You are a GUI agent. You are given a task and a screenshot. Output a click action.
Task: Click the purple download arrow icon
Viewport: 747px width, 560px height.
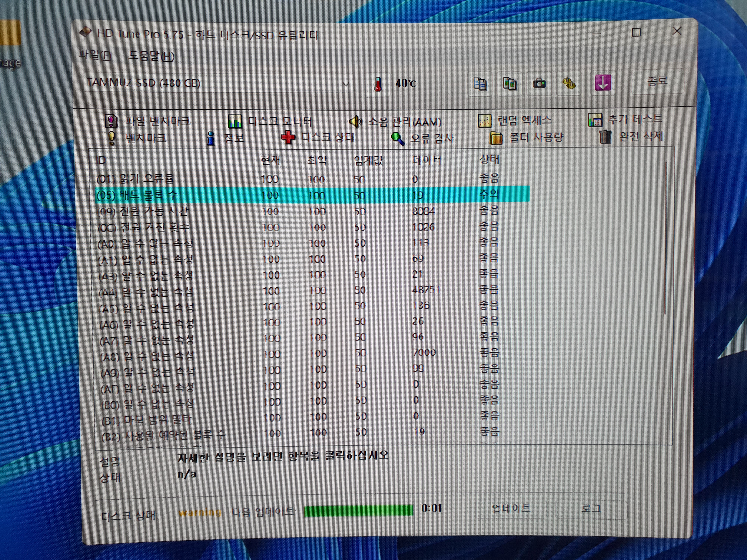(x=603, y=82)
